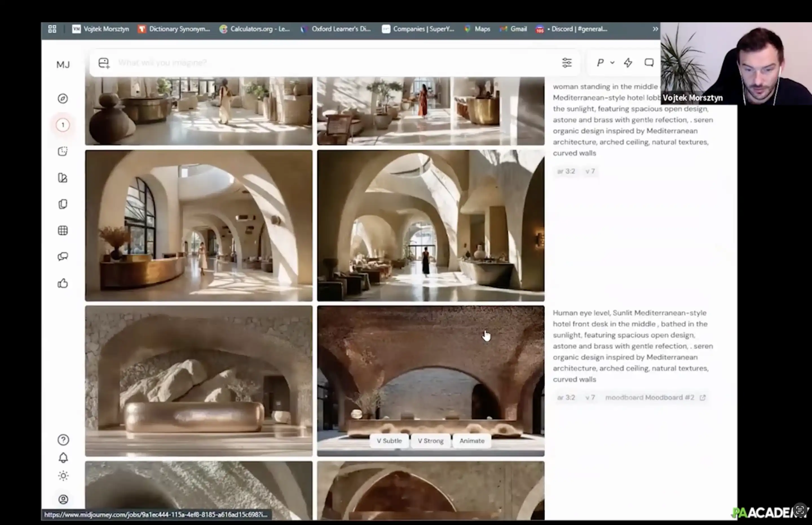The width and height of the screenshot is (812, 525).
Task: Open the prompt settings sliders icon
Action: pos(567,63)
